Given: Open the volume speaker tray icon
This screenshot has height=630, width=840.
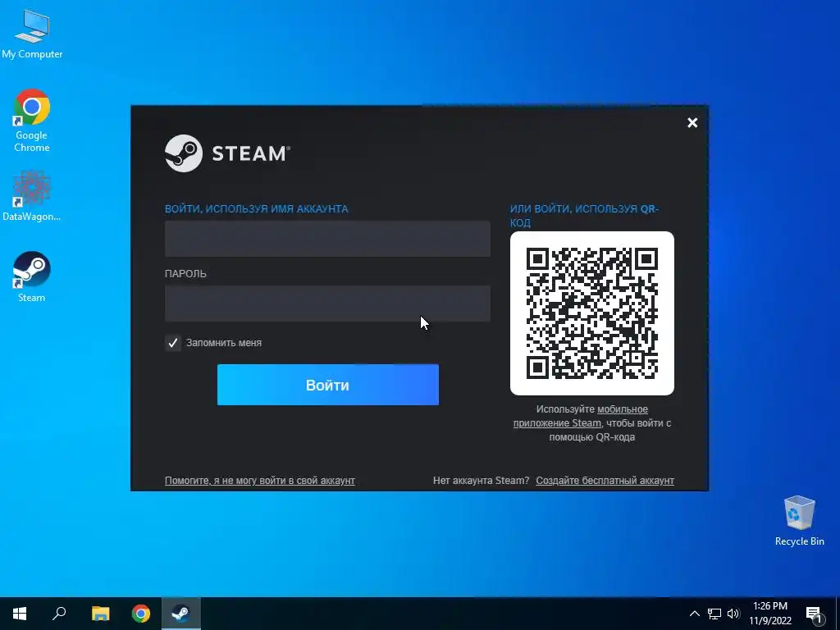Looking at the screenshot, I should 733,614.
